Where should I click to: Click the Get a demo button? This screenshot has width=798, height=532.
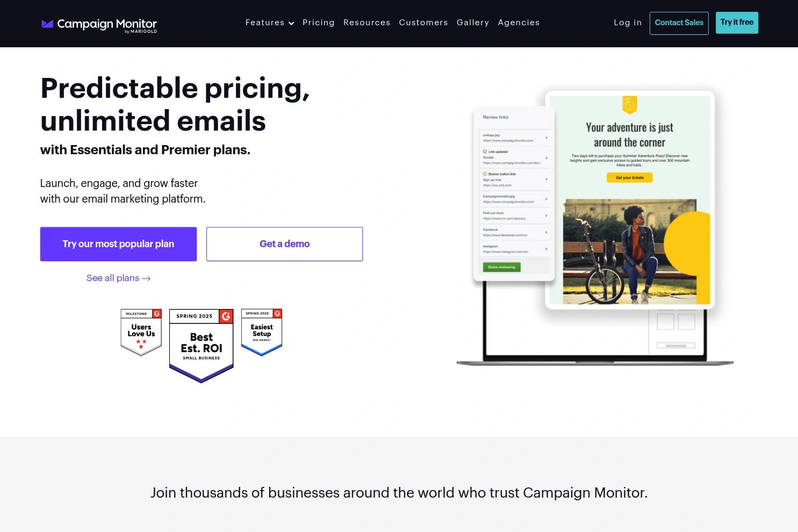(284, 244)
